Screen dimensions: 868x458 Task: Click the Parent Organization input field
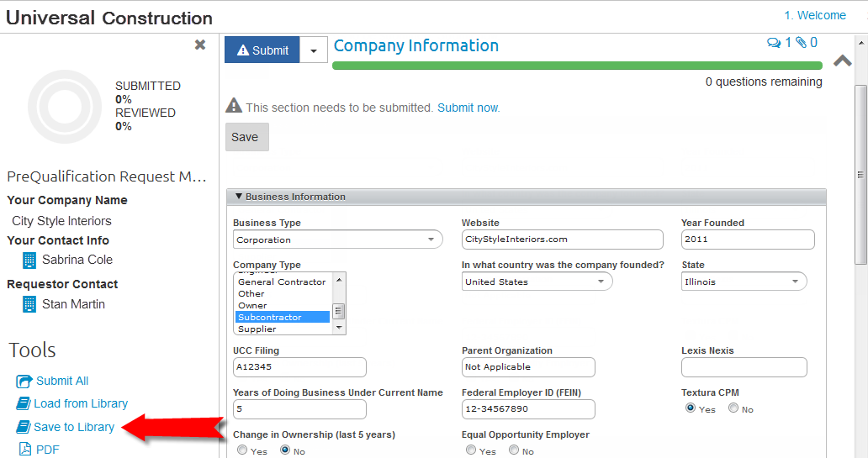529,367
